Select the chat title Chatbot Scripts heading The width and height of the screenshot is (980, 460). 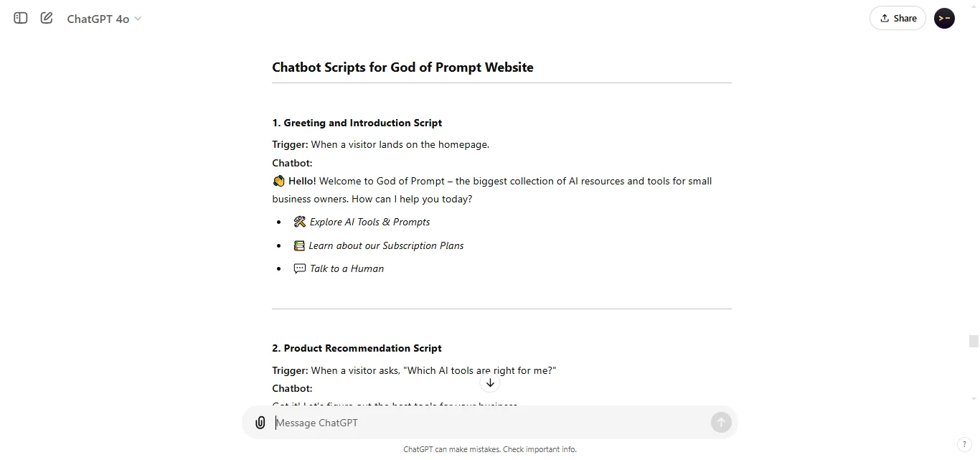coord(402,67)
